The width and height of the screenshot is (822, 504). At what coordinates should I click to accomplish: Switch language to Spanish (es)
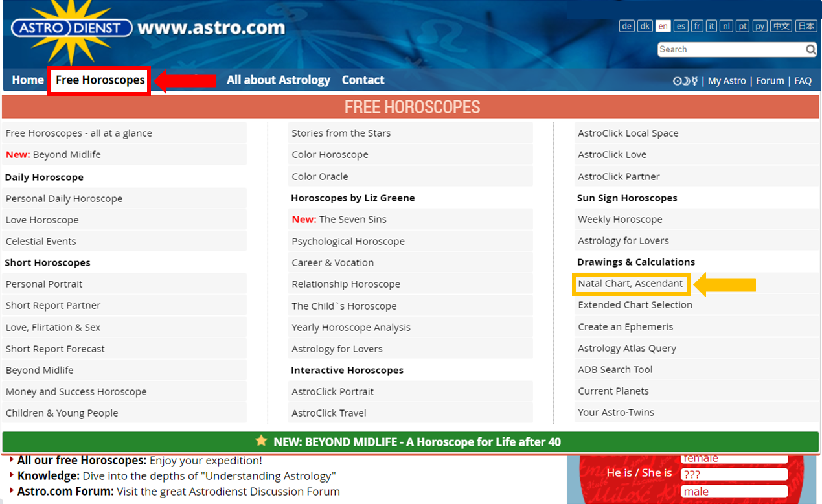point(680,26)
